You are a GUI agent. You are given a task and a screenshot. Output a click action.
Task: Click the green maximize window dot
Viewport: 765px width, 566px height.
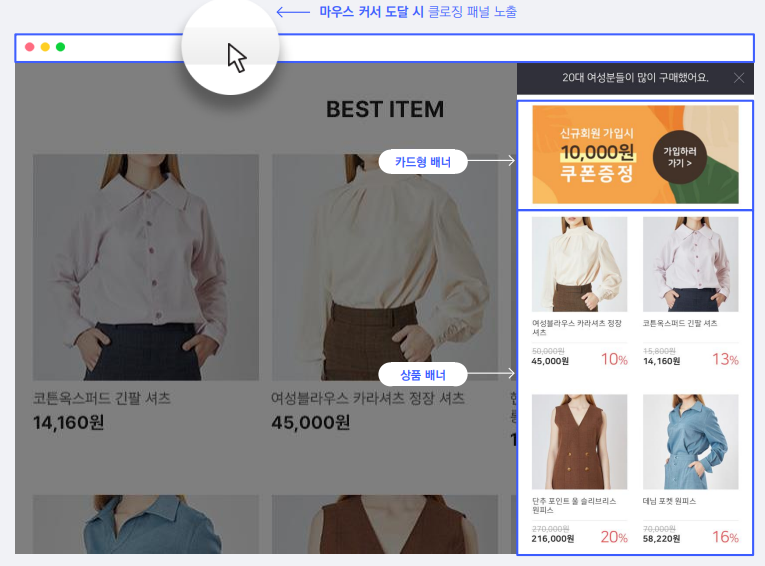(60, 47)
